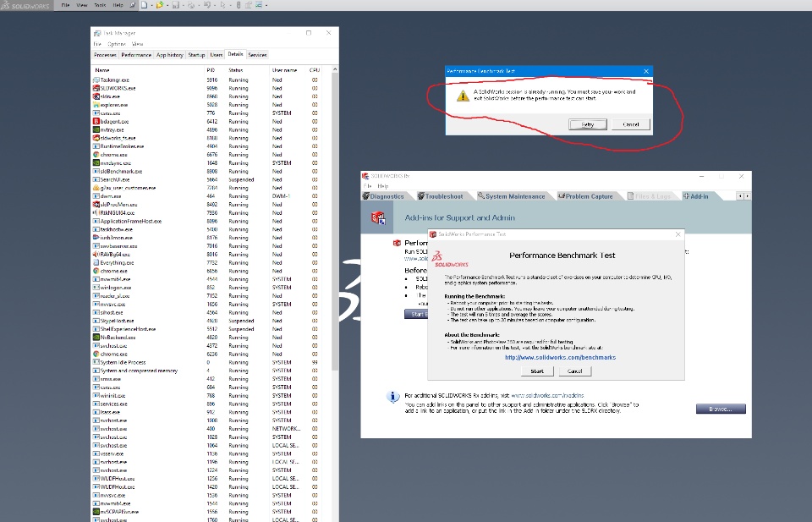Open dropdown arrow next to New document icon
The height and width of the screenshot is (522, 812).
[151, 6]
